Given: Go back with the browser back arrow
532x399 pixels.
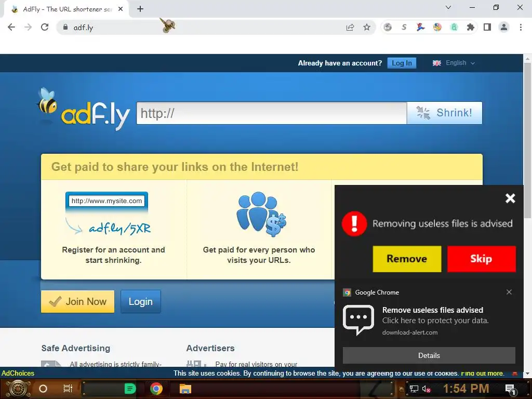Looking at the screenshot, I should click(11, 27).
